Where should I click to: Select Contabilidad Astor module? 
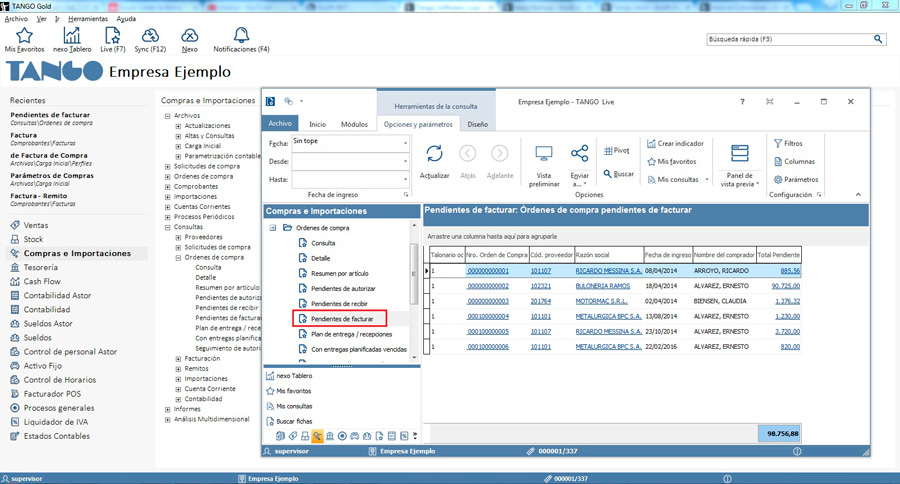click(57, 296)
